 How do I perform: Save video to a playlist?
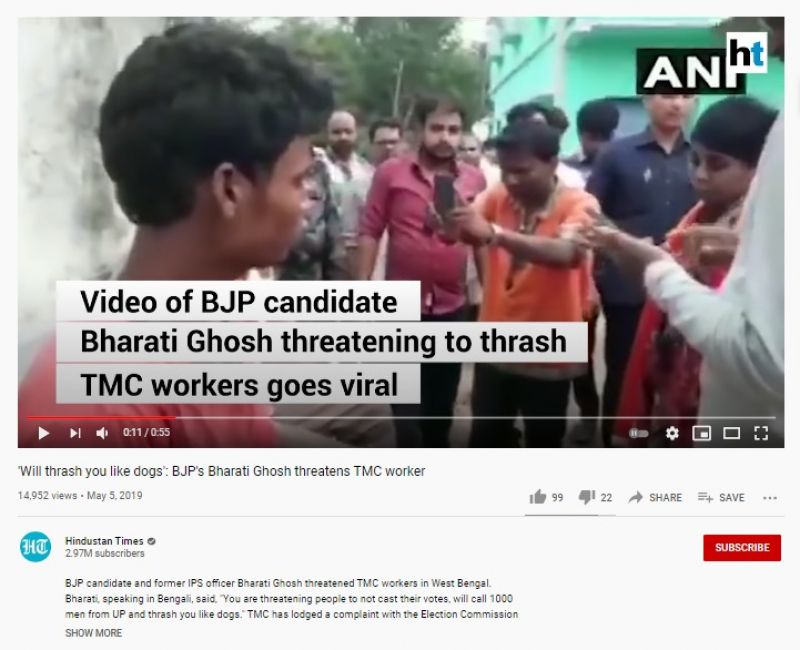721,497
